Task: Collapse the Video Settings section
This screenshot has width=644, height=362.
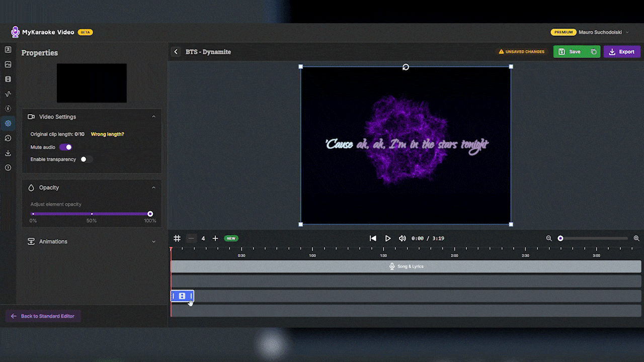Action: (153, 117)
